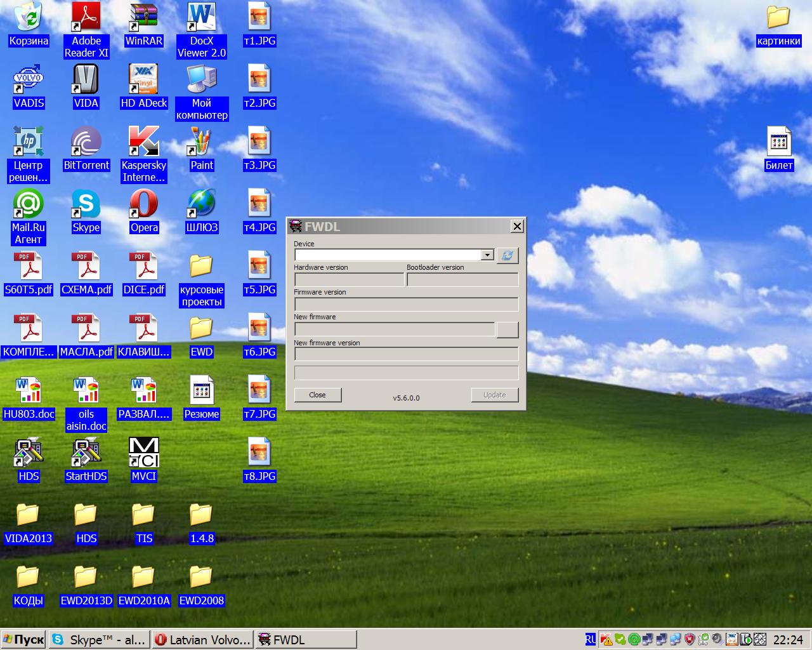Select the VADIS Volvo desktop icon

click(29, 86)
